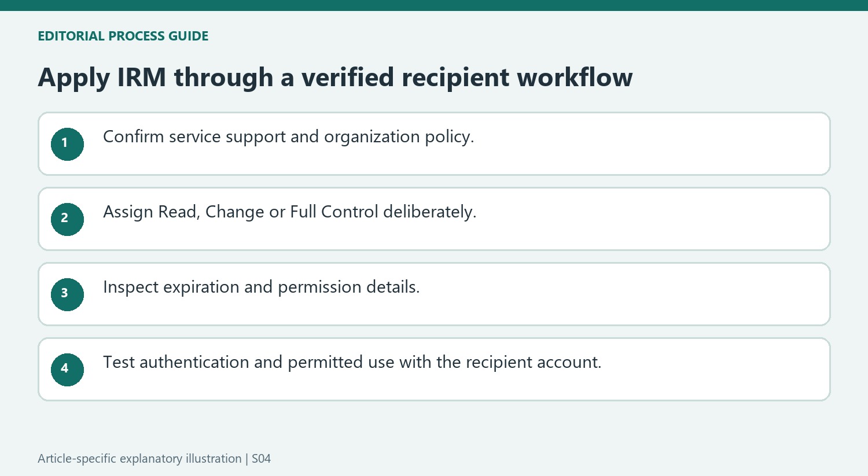Click step text 'Confirm service support and organization policy.'

pyautogui.click(x=288, y=137)
